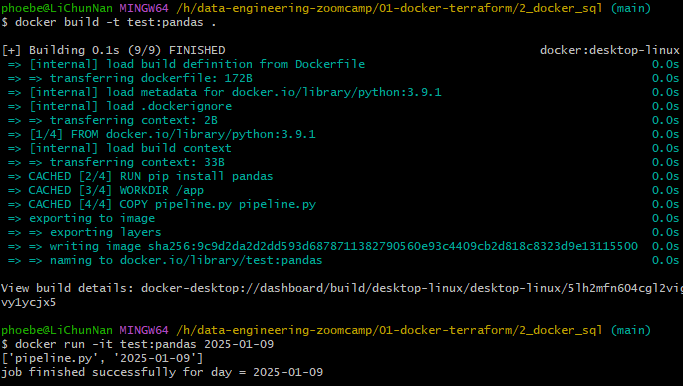683x386 pixels.
Task: Click the '[1/4] FROM docker.io/library/python:3.9.1' line
Action: 162,134
